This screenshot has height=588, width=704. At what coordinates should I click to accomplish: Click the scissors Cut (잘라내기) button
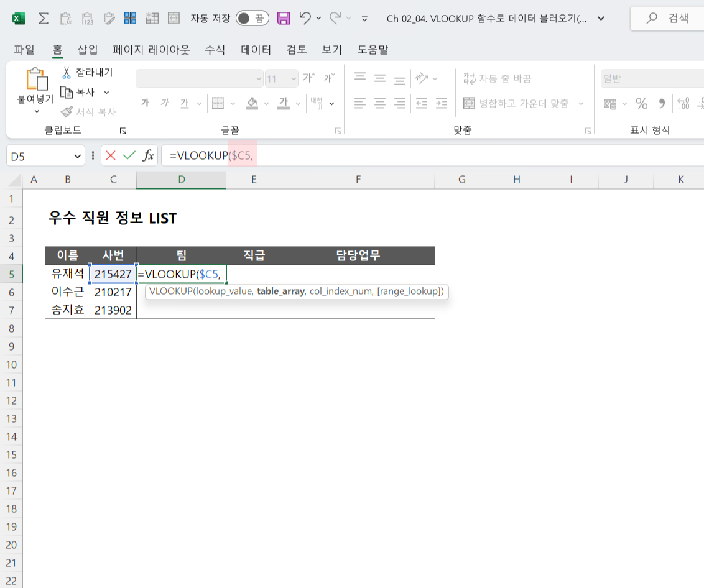tap(88, 72)
